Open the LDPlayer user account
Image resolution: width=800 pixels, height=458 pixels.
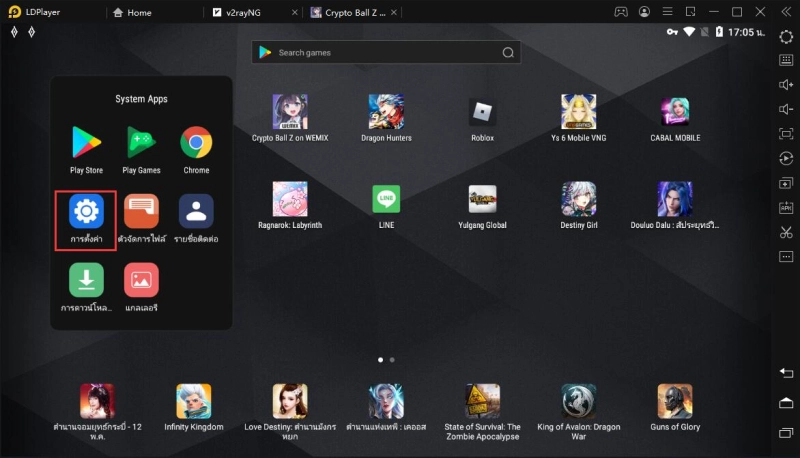point(644,12)
